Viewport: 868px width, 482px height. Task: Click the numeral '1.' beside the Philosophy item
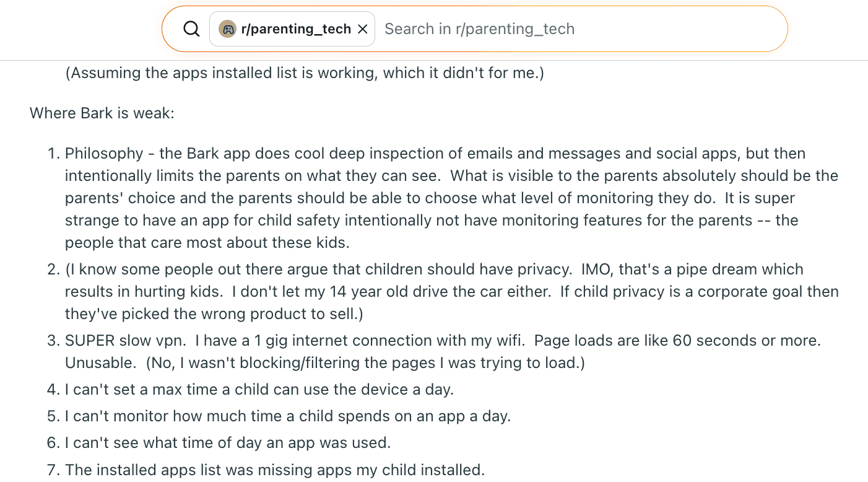point(53,153)
